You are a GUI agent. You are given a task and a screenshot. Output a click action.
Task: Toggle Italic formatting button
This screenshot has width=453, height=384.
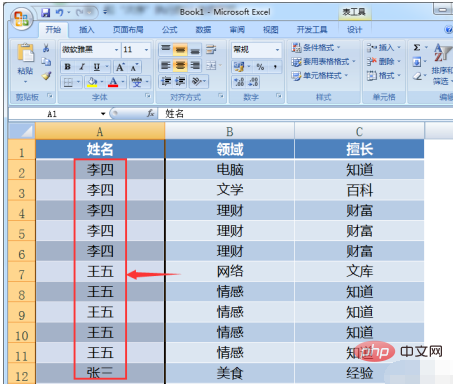pos(82,67)
